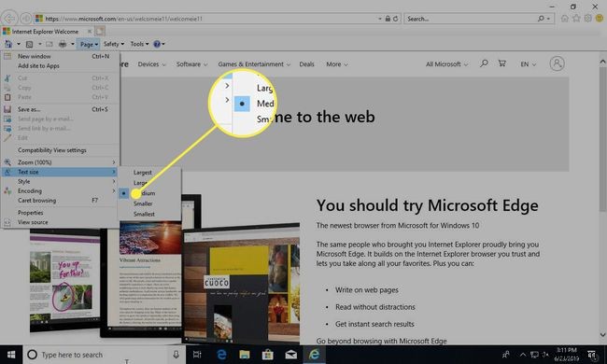Click the Internet Explorer taskbar icon

[314, 355]
